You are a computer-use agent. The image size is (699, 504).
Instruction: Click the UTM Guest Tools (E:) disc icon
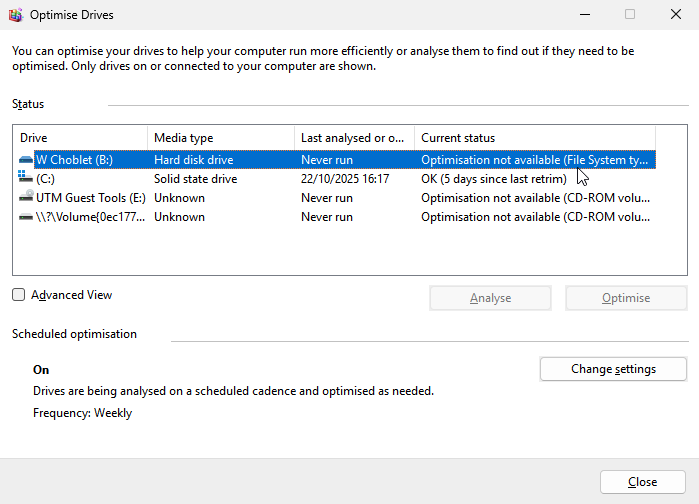tap(26, 198)
